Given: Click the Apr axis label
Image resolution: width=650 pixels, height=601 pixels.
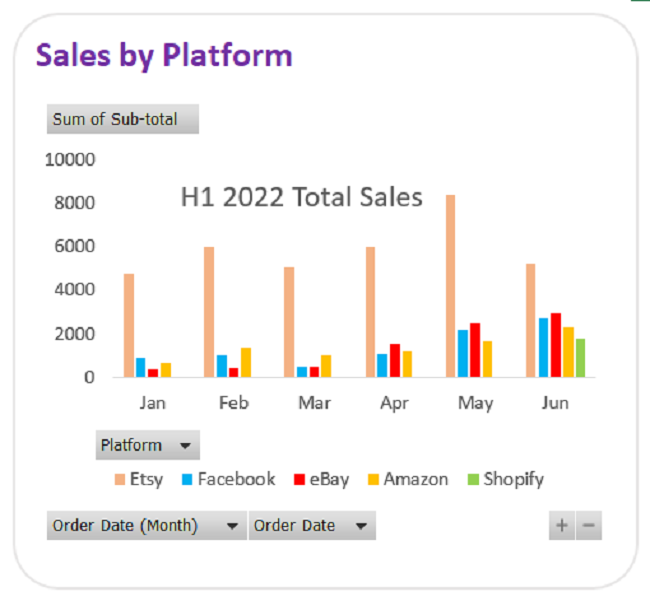Looking at the screenshot, I should (395, 403).
